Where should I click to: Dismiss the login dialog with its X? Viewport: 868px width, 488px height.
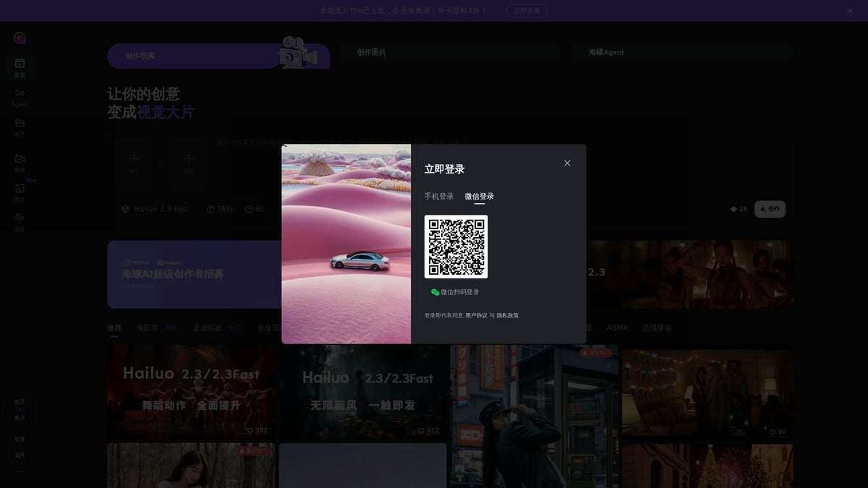(566, 162)
